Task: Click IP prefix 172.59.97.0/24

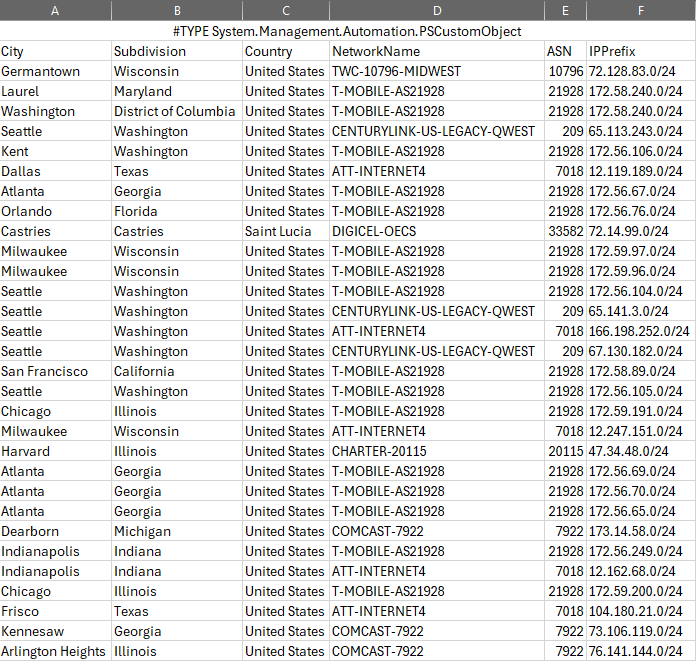Action: 641,251
